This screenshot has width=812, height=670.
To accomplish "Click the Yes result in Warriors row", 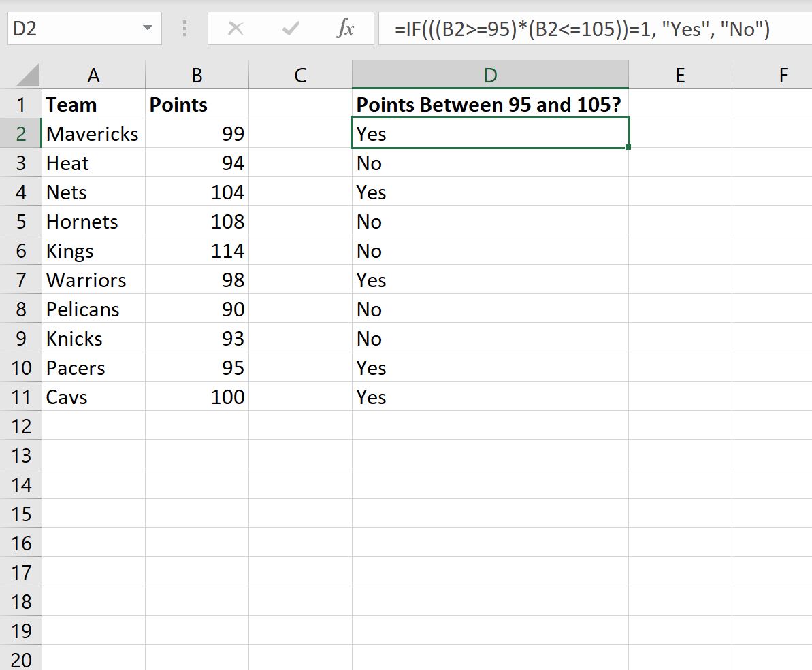I will click(490, 280).
